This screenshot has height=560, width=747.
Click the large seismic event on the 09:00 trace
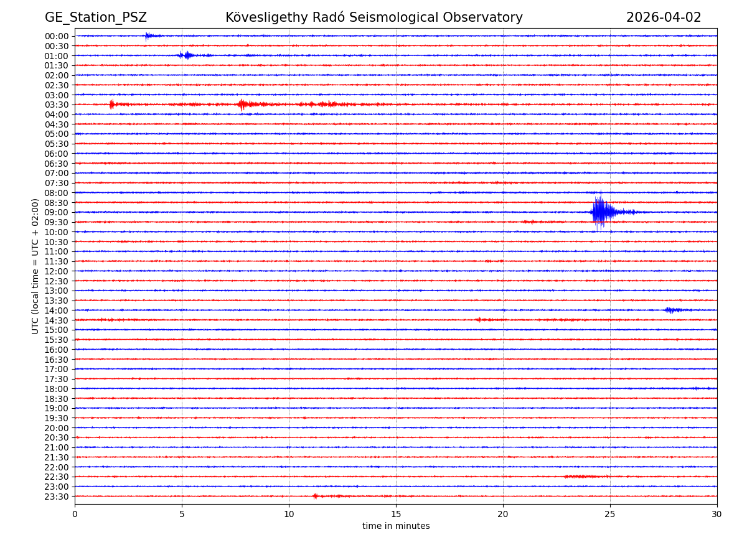coord(600,212)
